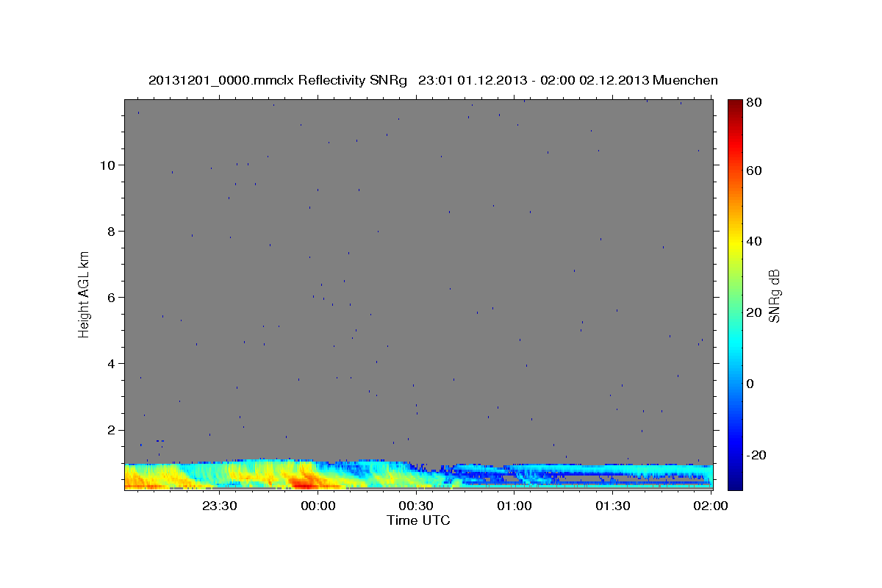Image resolution: width=882 pixels, height=588 pixels.
Task: Click the red high-reflectivity patch near 00:00
Action: click(303, 482)
